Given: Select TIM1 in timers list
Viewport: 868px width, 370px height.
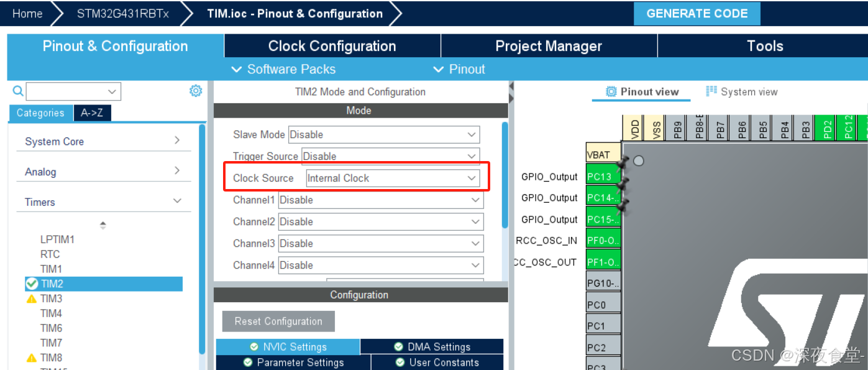Looking at the screenshot, I should pos(51,269).
